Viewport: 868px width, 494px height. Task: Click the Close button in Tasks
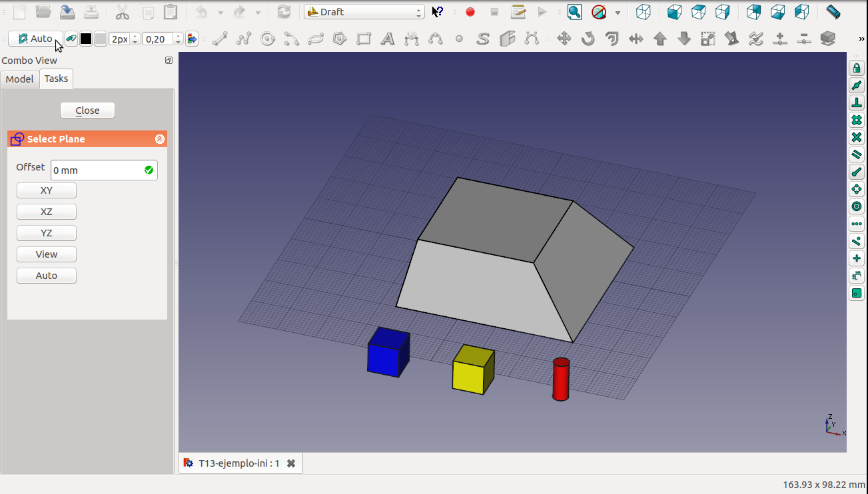click(87, 111)
